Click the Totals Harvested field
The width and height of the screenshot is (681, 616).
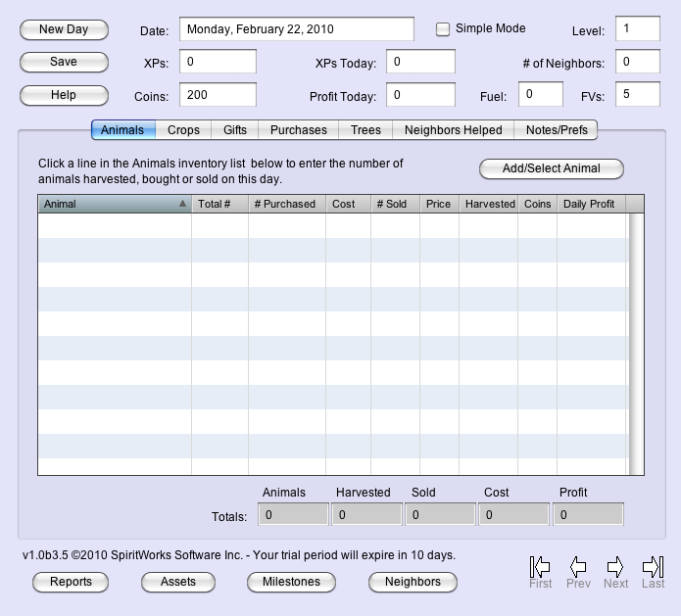366,514
